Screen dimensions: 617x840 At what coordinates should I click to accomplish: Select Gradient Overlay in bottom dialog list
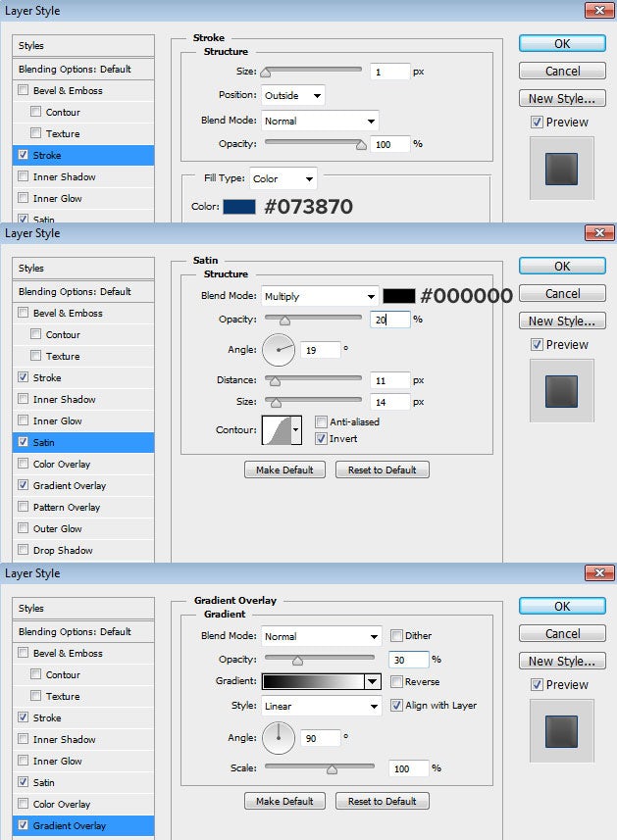pyautogui.click(x=83, y=825)
